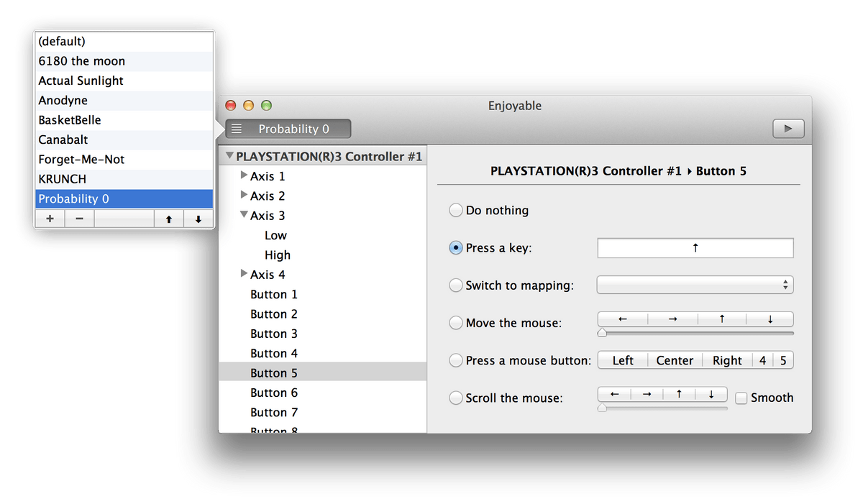The width and height of the screenshot is (863, 504).
Task: Toggle mapping list button labeled Probability 0
Action: pos(288,129)
